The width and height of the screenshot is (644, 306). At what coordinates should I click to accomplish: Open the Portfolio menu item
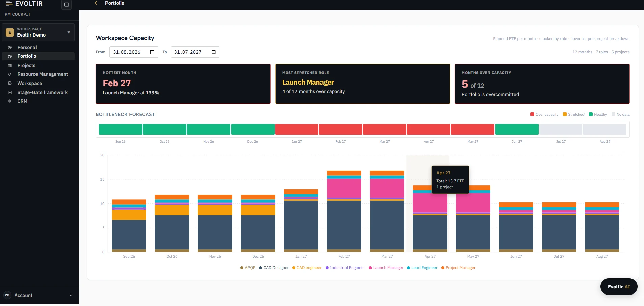click(x=38, y=56)
